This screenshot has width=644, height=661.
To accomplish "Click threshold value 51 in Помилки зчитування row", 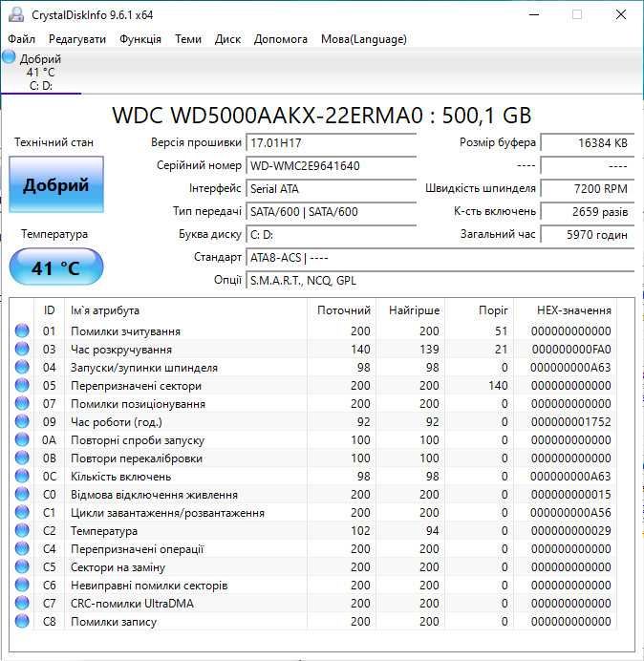I will (501, 331).
